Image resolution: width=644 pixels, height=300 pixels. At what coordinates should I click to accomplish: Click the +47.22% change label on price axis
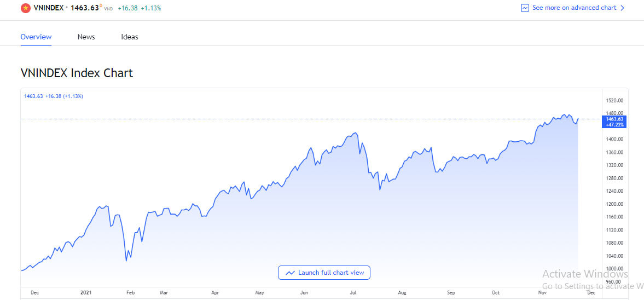615,125
